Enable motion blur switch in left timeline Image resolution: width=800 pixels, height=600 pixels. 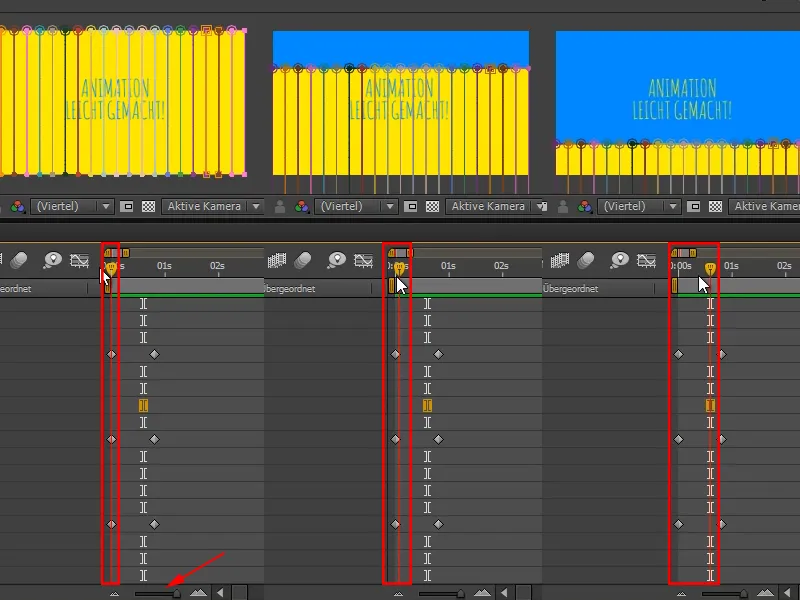pyautogui.click(x=19, y=260)
